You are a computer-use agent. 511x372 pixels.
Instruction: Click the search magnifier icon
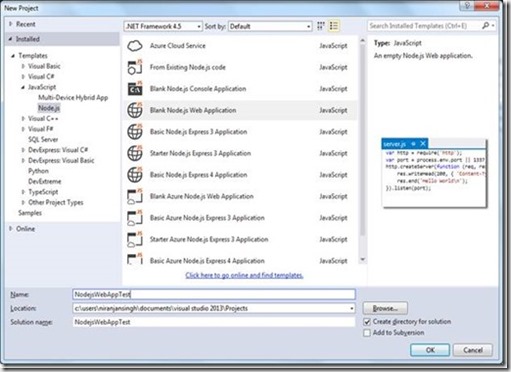click(485, 26)
